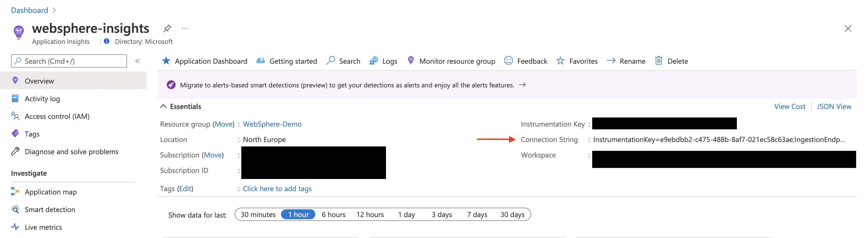Click the Application map icon in sidebar

click(x=15, y=192)
